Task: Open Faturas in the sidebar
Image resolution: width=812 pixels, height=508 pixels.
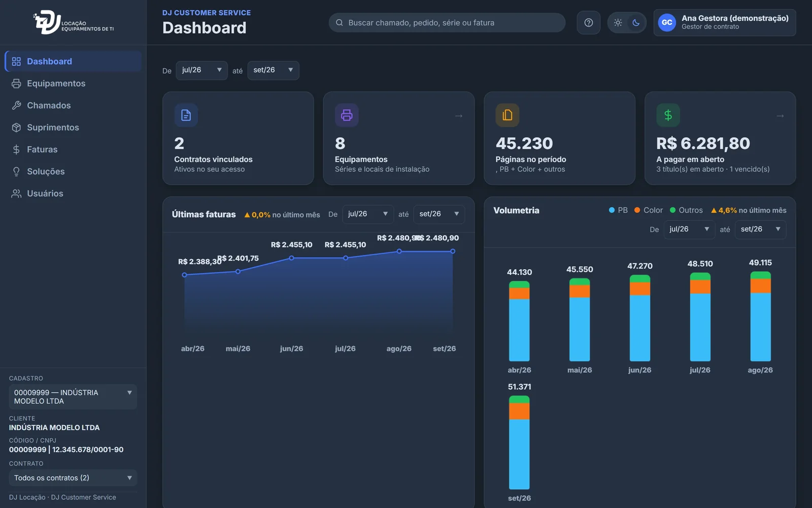Action: pos(73,149)
